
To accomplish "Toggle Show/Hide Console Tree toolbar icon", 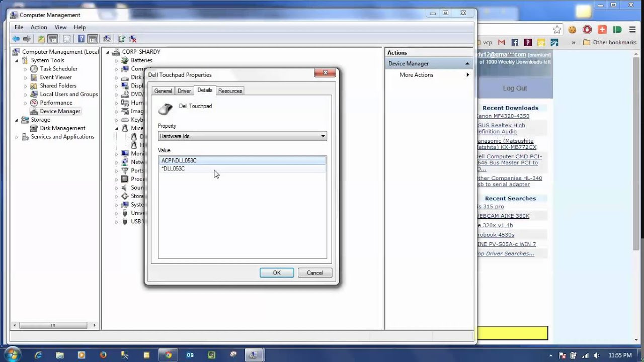I will (52, 39).
